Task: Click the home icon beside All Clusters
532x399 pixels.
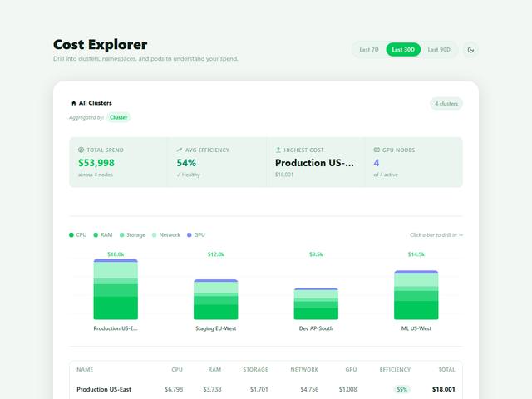Action: click(x=74, y=103)
